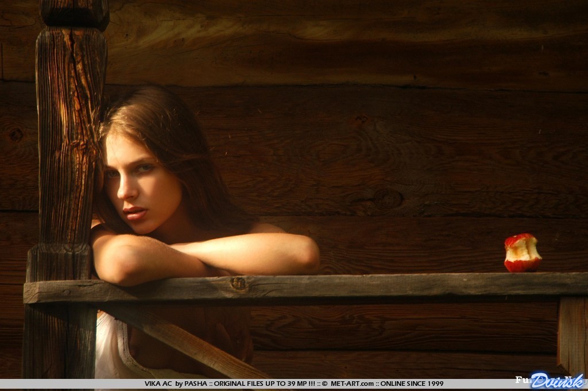
Task: Click the carved wooden post on the left
Action: click(69, 144)
